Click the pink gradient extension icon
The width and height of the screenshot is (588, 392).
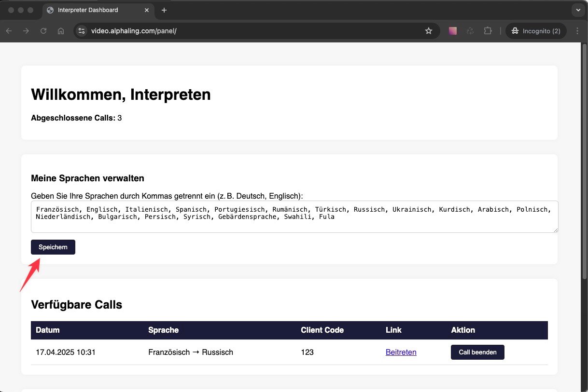point(453,31)
